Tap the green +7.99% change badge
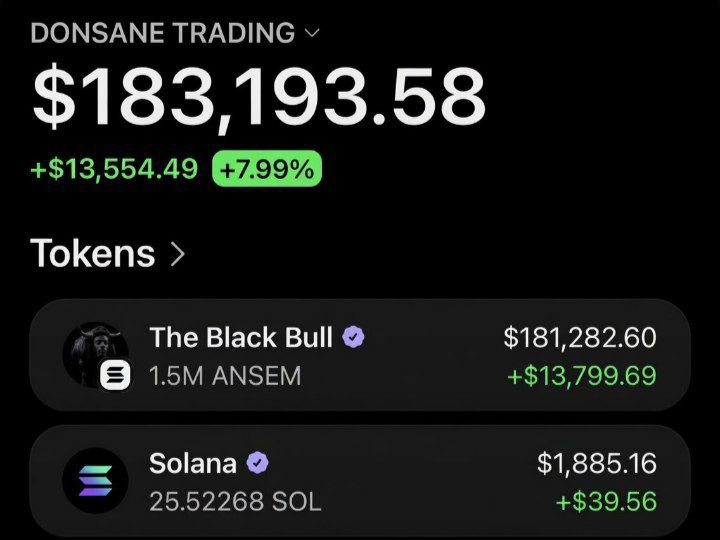The width and height of the screenshot is (720, 540). tap(267, 169)
